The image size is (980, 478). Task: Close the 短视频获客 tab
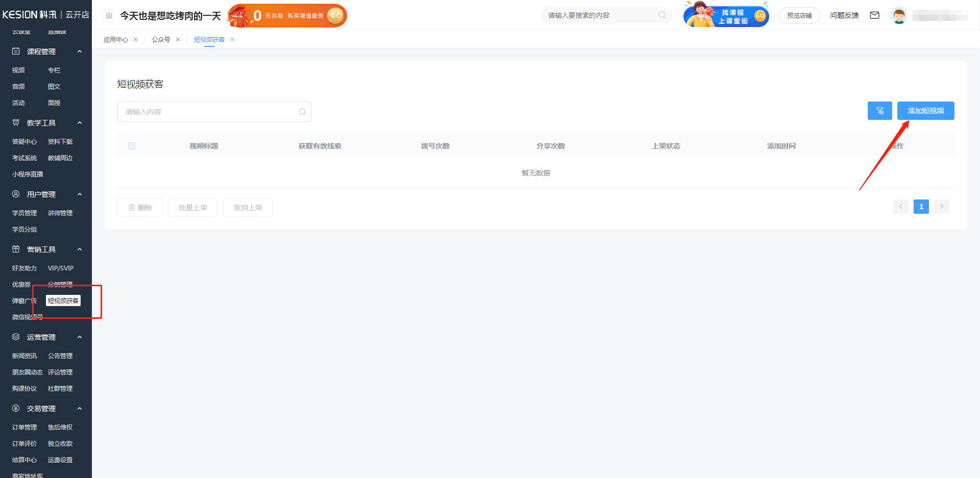(x=232, y=40)
